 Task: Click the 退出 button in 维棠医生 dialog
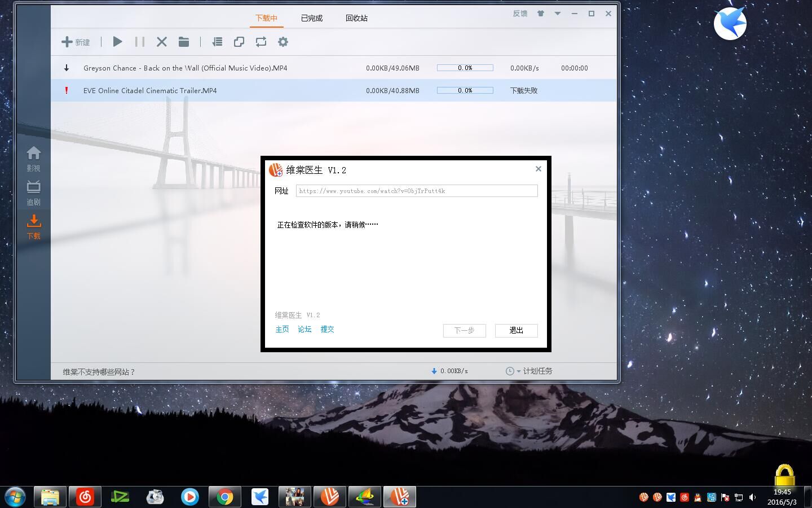coord(516,330)
